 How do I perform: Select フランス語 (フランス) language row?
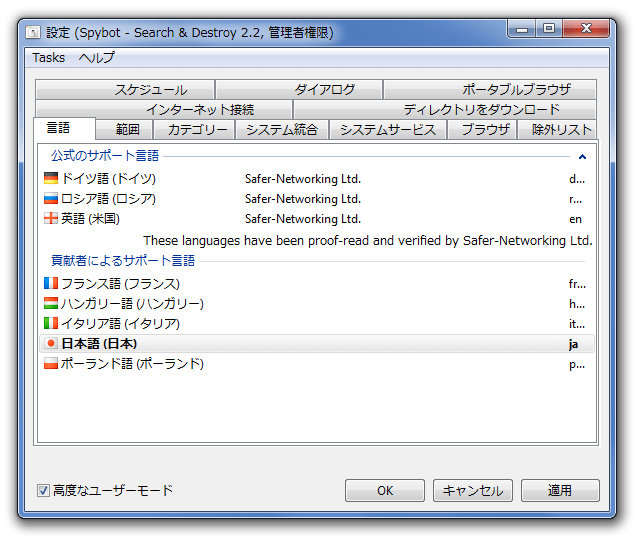pyautogui.click(x=317, y=283)
